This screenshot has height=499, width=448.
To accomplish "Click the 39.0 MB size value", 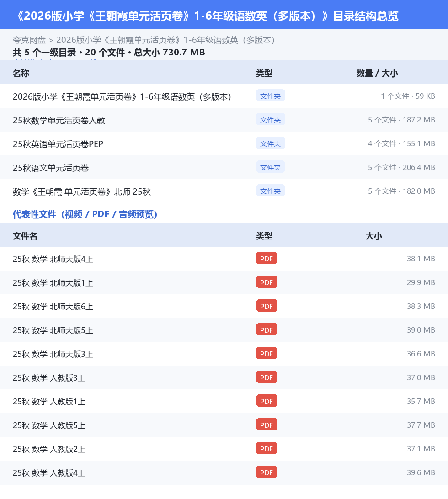I will click(x=421, y=330).
